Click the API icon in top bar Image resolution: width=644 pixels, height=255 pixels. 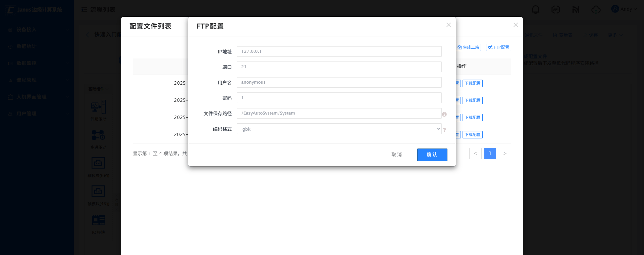[x=555, y=10]
